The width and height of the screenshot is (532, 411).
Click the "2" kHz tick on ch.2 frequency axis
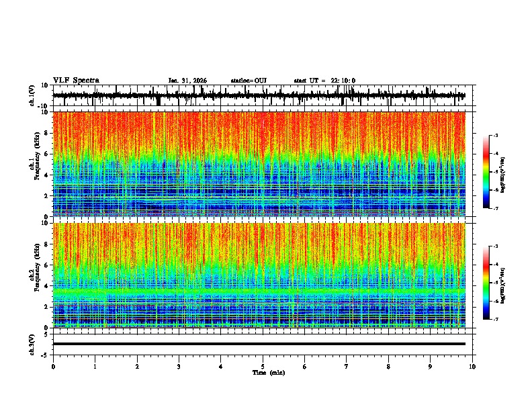47,307
